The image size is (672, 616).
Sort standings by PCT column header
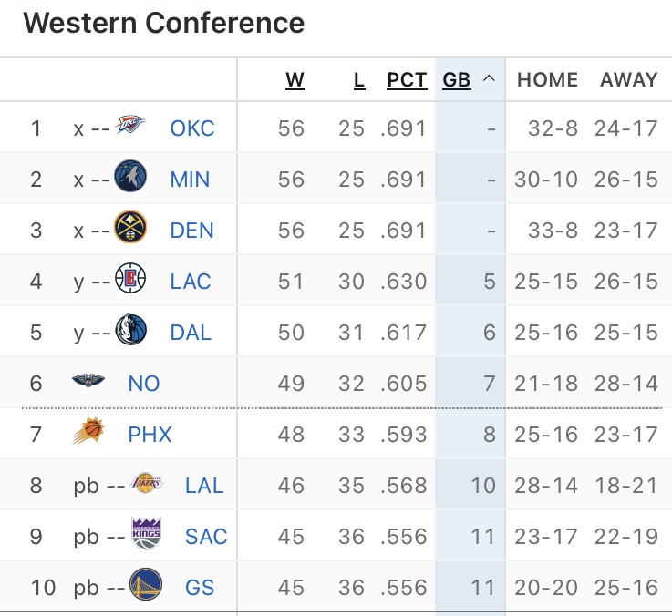(x=407, y=79)
